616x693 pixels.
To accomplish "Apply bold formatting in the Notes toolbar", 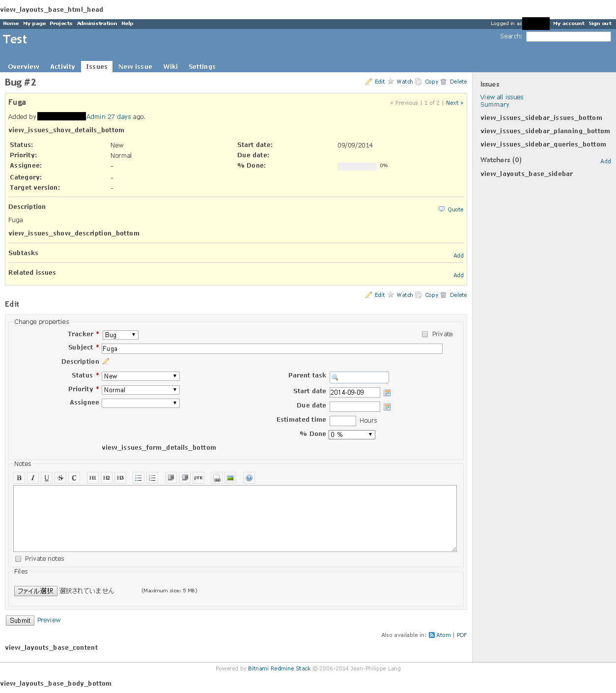I will point(19,477).
